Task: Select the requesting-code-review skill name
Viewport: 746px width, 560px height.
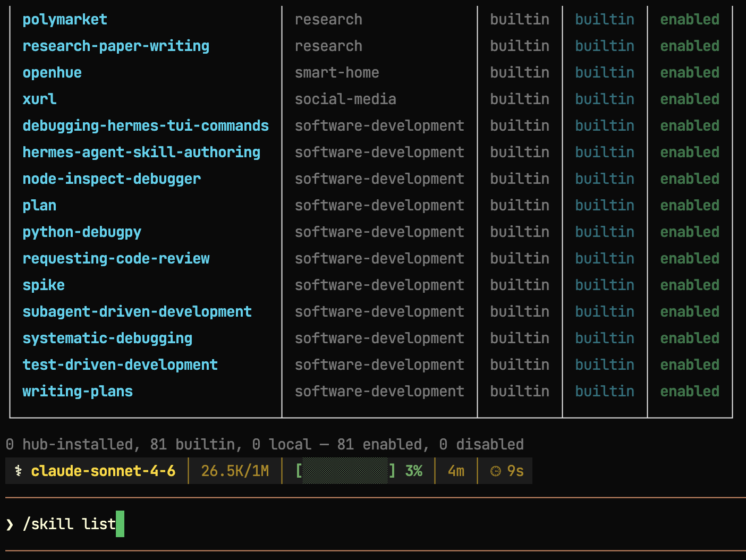Action: point(116,259)
